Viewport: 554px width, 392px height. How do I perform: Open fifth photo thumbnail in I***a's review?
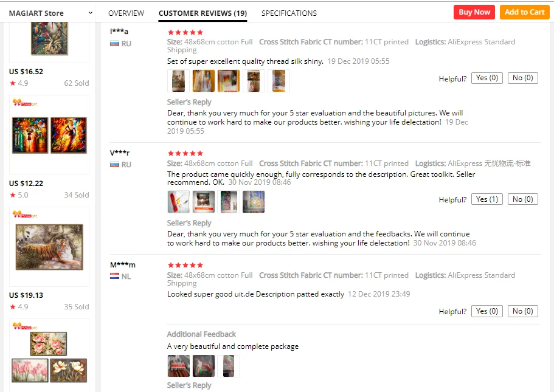(x=279, y=81)
